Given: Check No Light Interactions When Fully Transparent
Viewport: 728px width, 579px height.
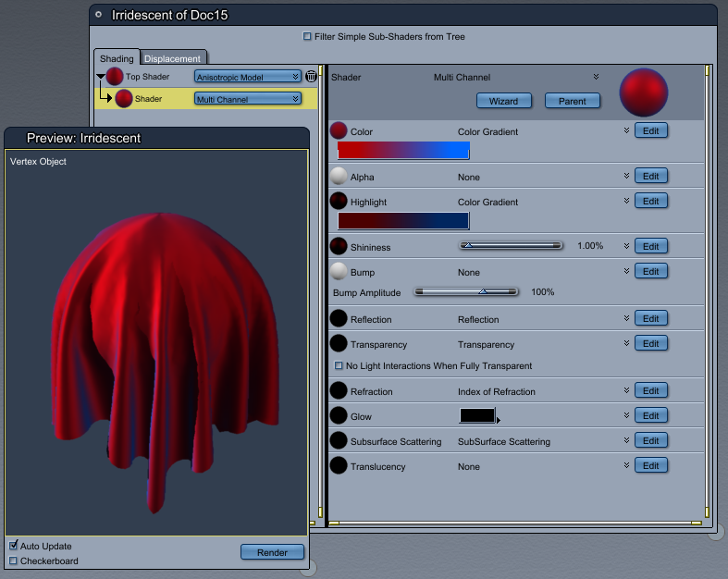Looking at the screenshot, I should click(339, 365).
